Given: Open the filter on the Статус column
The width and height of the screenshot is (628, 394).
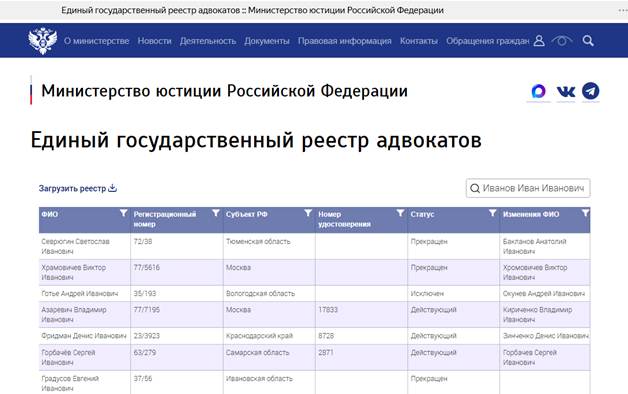Looking at the screenshot, I should point(493,213).
